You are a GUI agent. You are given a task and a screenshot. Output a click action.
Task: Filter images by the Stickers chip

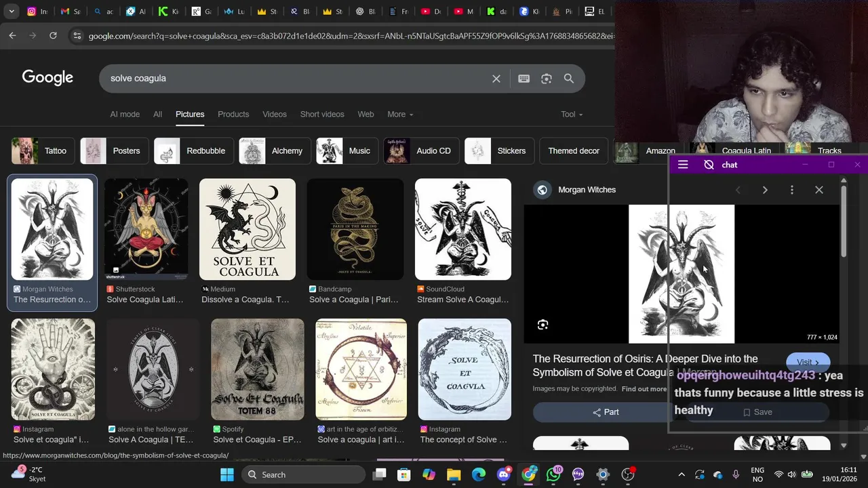tap(499, 150)
